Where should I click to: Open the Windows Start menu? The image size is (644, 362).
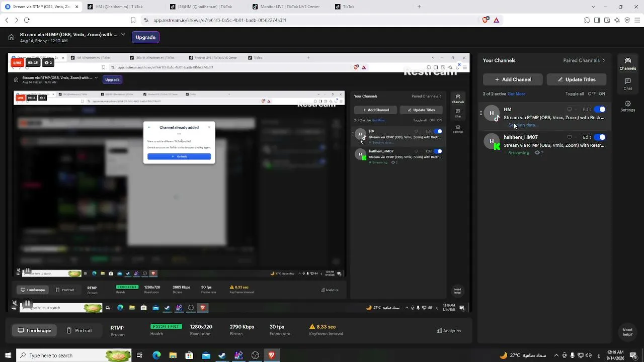click(x=8, y=355)
